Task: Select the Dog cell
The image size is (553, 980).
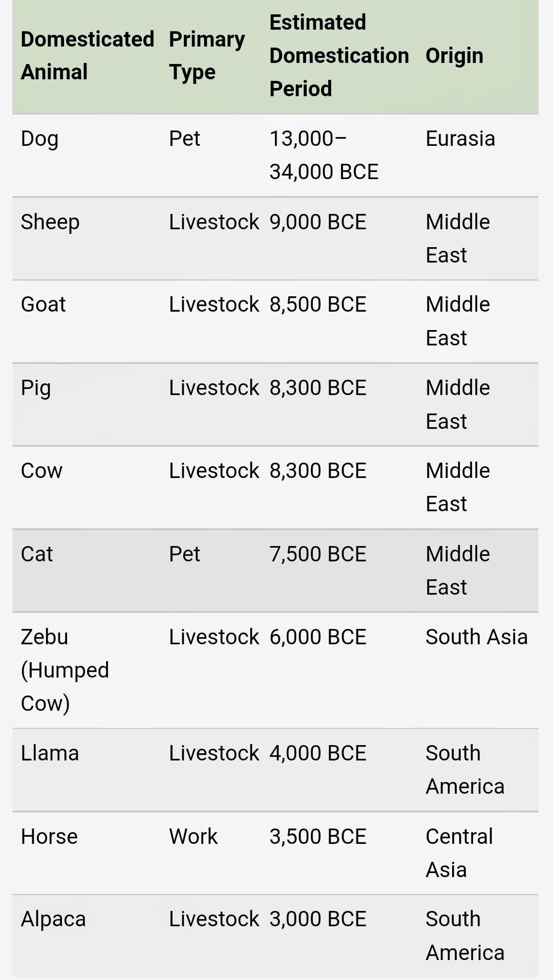Action: [40, 139]
